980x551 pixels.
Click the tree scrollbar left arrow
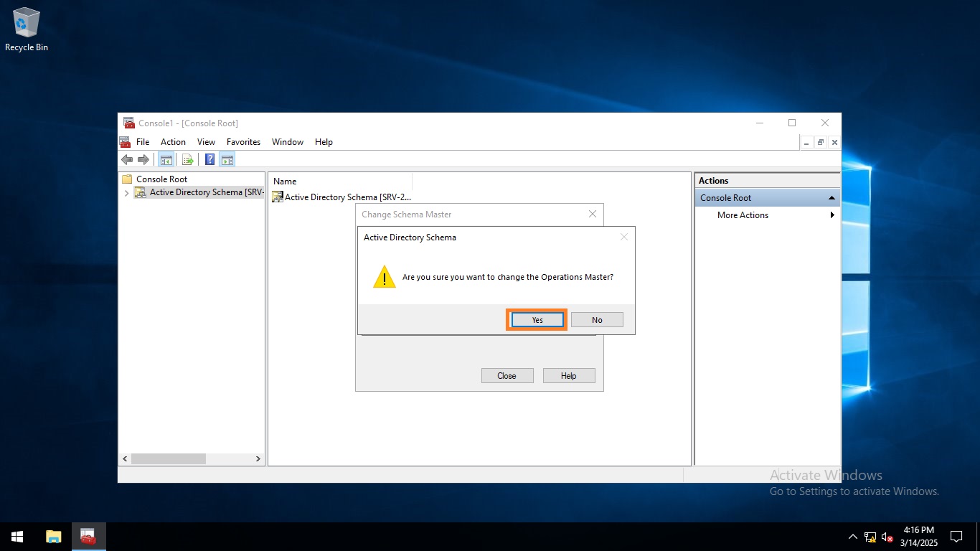125,458
